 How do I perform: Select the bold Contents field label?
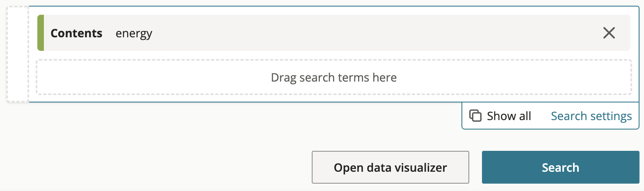76,33
